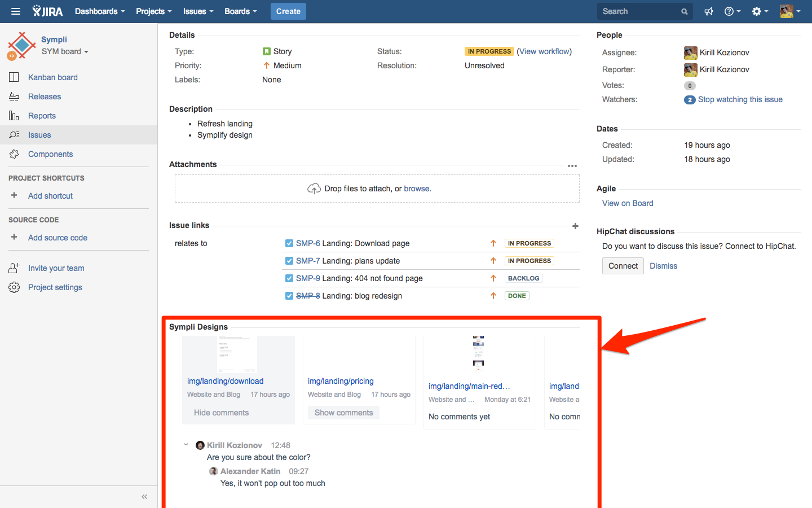Click the Issues search icon in sidebar
The image size is (812, 508).
coord(14,135)
